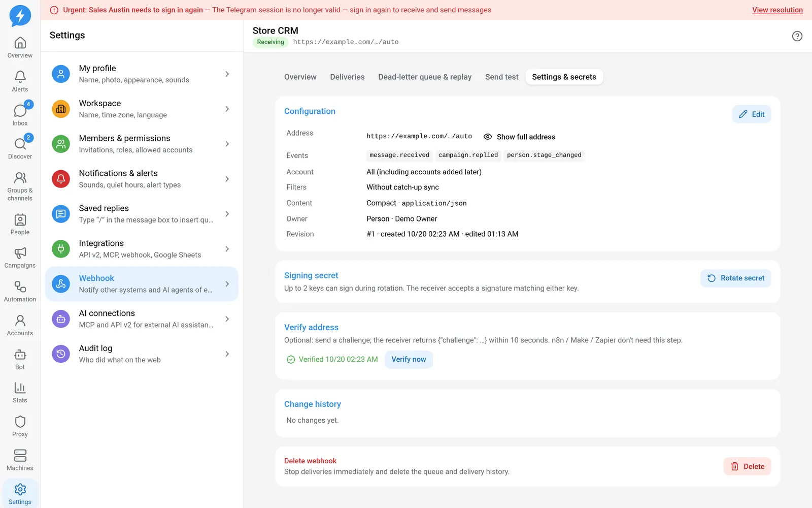Click the Settings gear in sidebar
Image resolution: width=812 pixels, height=508 pixels.
20,494
